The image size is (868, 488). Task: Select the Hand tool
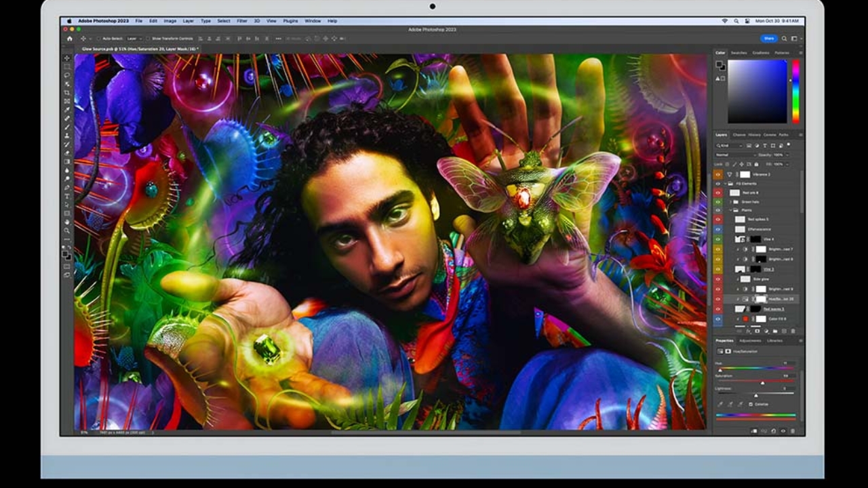[67, 222]
